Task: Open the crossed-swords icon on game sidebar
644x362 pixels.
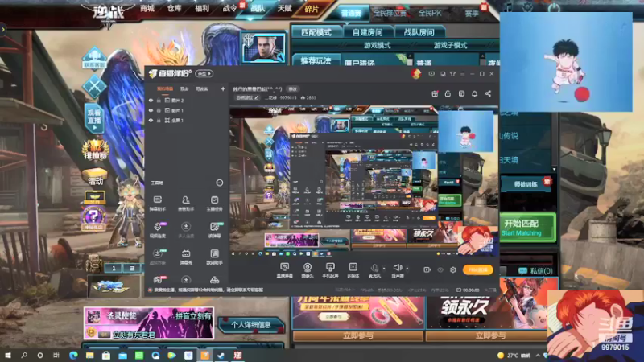Action: (94, 87)
